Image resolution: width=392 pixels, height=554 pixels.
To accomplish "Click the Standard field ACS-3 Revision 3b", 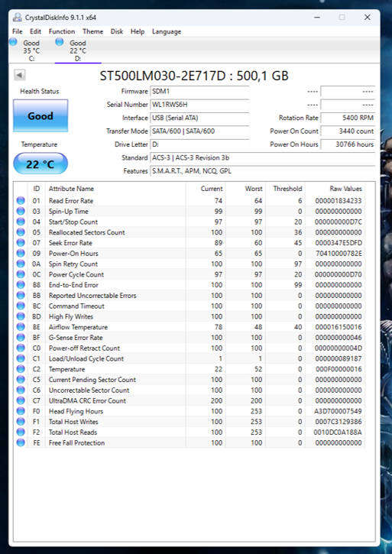I will (263, 157).
